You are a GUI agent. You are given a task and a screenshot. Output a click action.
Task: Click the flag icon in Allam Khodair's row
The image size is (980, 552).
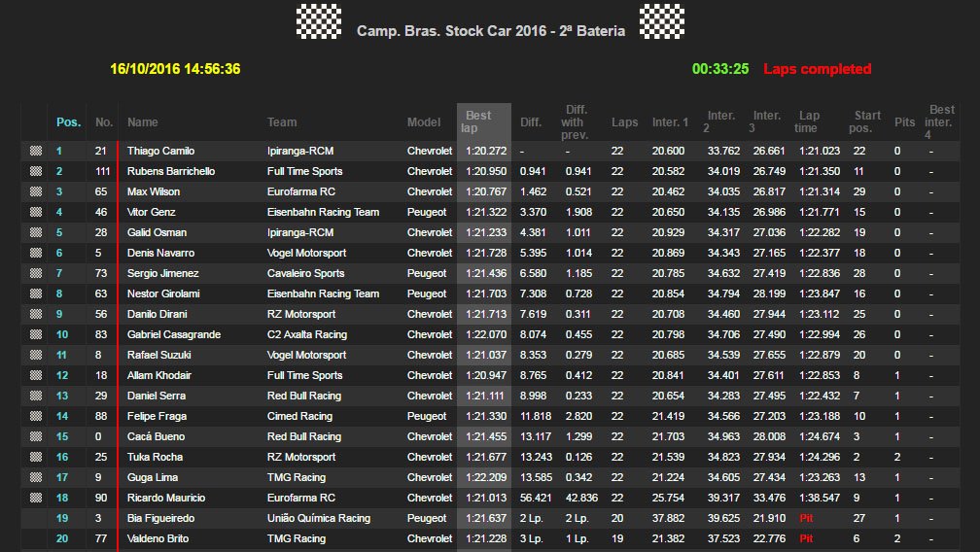click(x=36, y=375)
